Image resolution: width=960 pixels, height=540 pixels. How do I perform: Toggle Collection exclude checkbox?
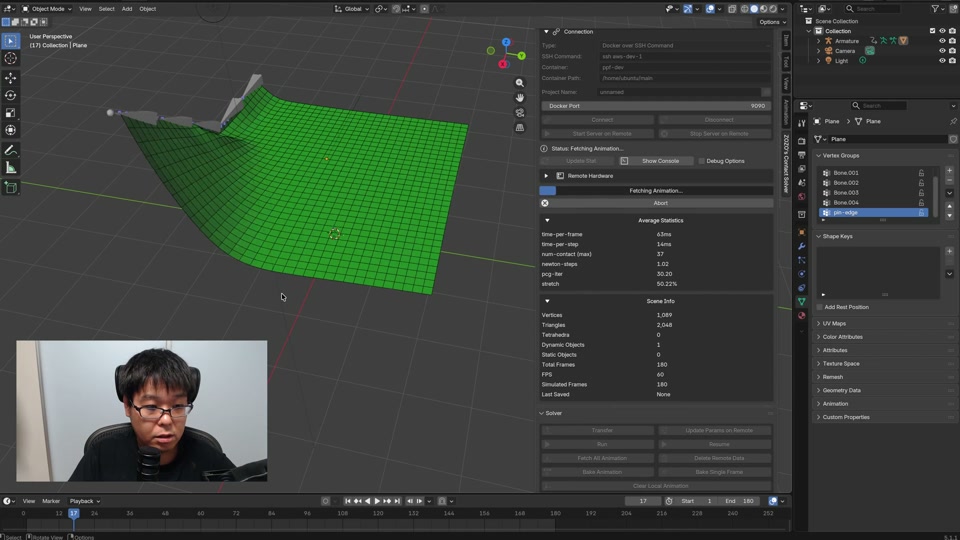click(932, 31)
